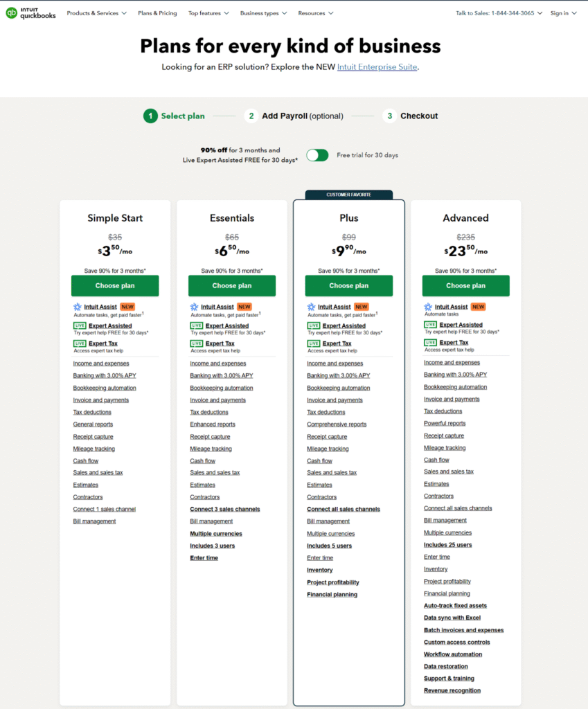Choose the Plus plan
The height and width of the screenshot is (709, 588).
point(349,285)
